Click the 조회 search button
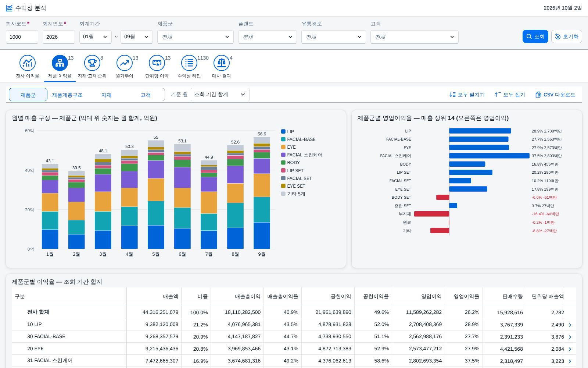 (x=535, y=36)
